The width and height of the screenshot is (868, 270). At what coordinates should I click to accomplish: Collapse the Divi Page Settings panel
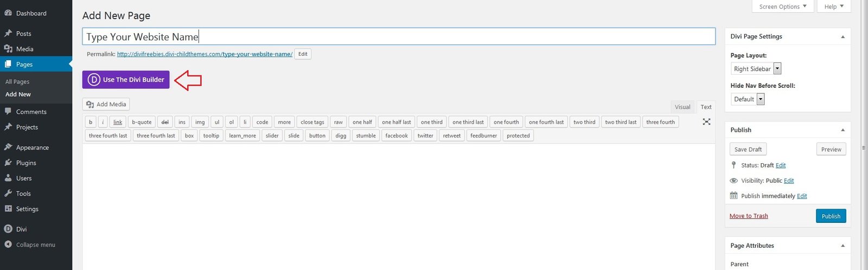(x=843, y=37)
